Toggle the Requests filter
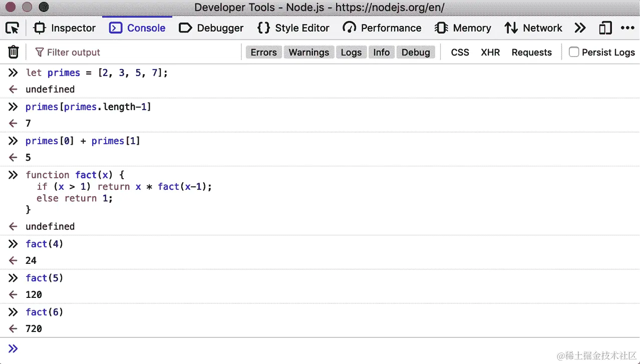Screen dimensions: 640x364 coord(532,52)
